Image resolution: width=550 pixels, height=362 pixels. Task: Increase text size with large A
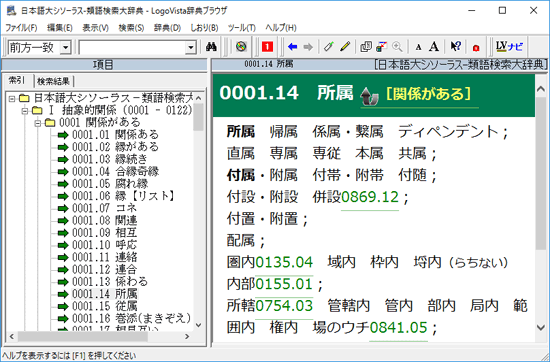[434, 47]
